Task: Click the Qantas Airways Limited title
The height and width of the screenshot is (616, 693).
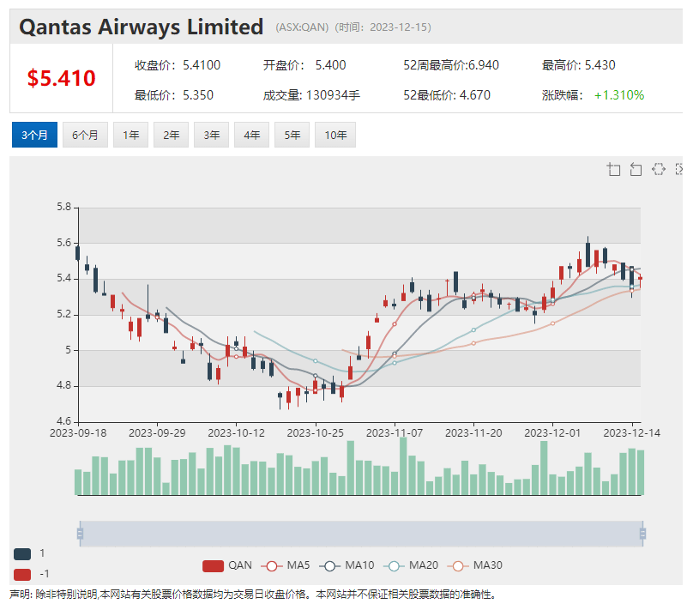Action: (141, 27)
